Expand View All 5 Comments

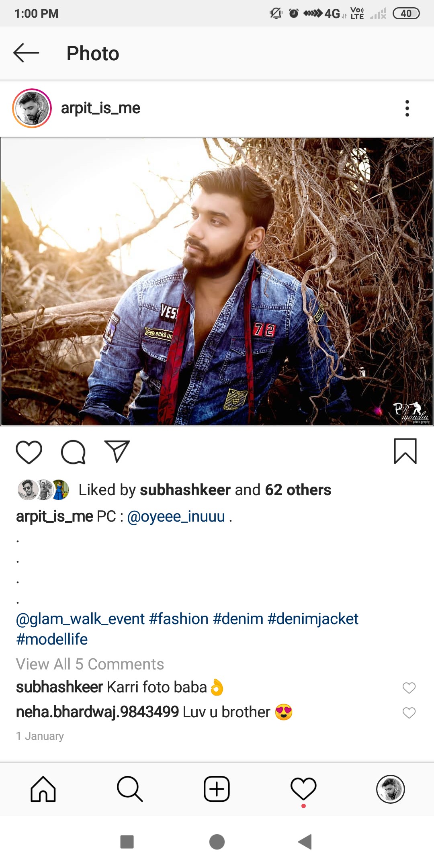tap(90, 664)
